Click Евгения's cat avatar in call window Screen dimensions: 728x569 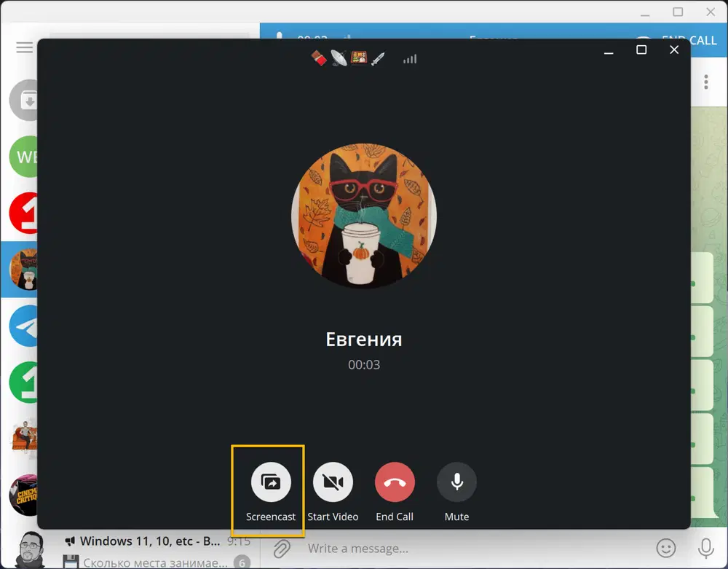pyautogui.click(x=364, y=216)
